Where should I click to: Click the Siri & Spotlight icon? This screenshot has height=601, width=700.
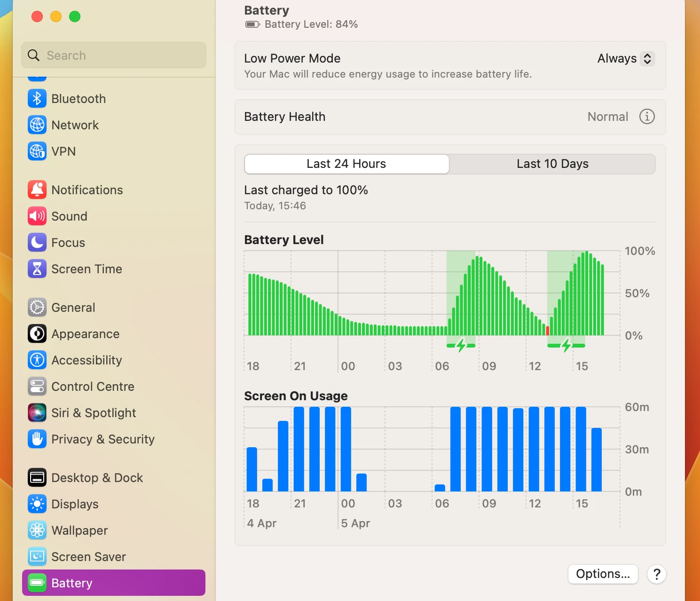(x=37, y=412)
